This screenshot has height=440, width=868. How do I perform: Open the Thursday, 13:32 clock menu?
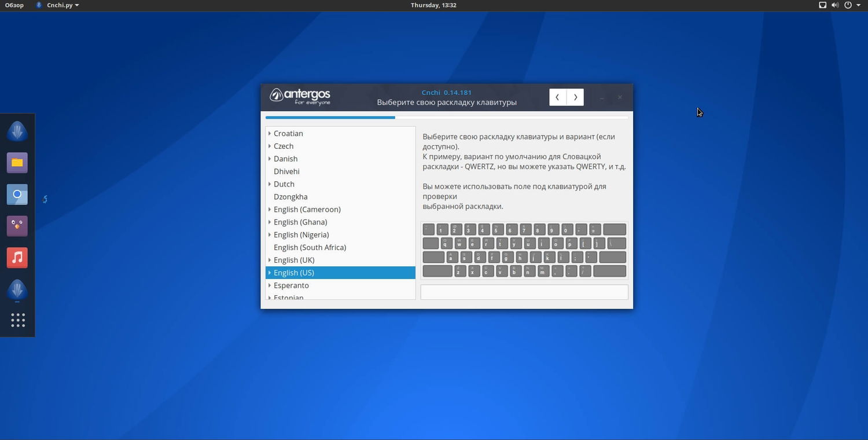pos(433,5)
